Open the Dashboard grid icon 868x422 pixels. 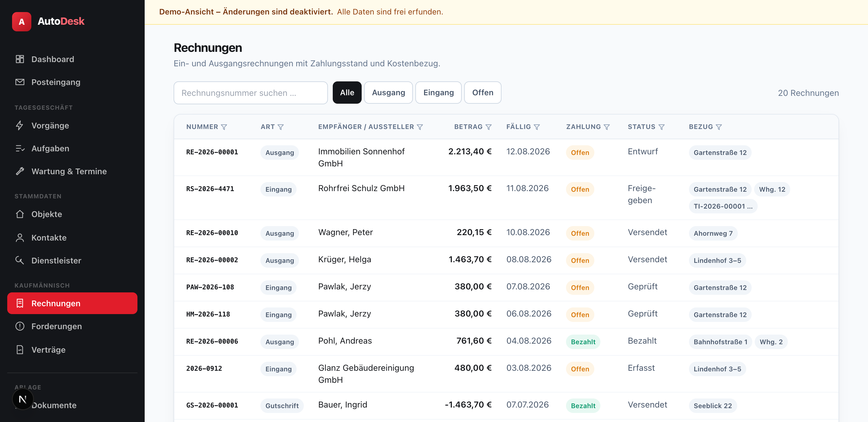click(x=20, y=59)
